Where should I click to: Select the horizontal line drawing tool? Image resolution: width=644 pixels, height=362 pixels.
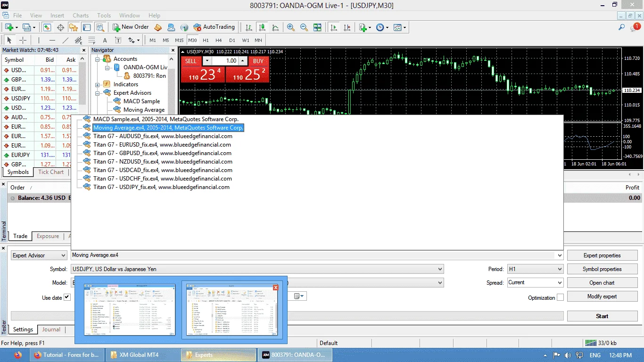pos(52,40)
